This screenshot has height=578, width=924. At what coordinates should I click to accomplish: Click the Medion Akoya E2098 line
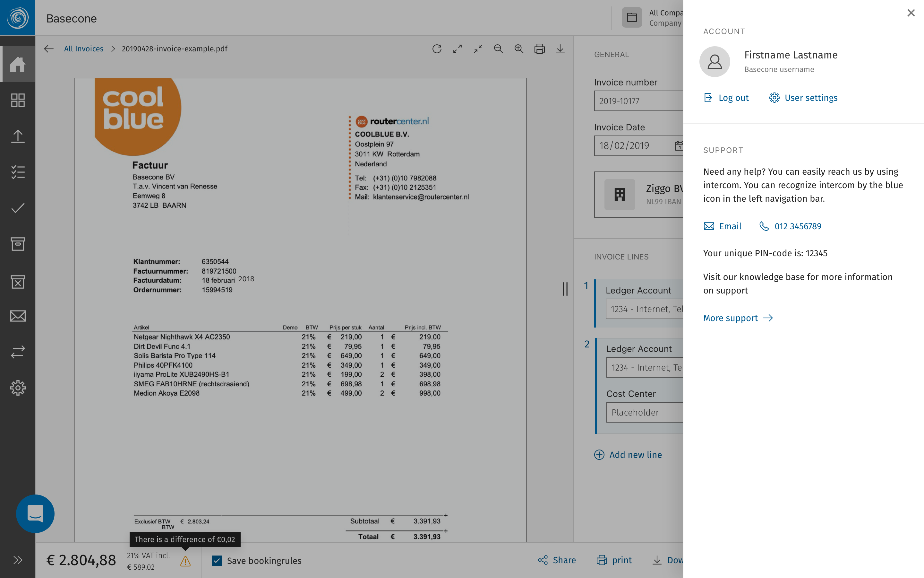(167, 393)
